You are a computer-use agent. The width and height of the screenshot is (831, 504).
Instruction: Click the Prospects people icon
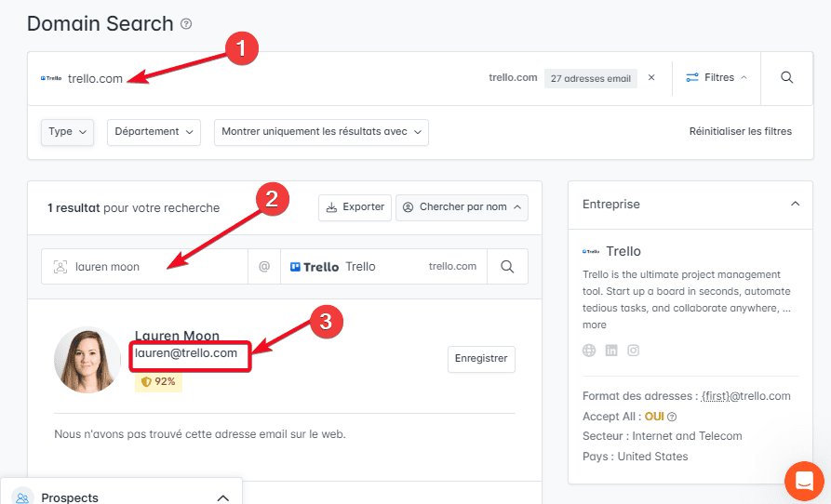click(x=22, y=497)
